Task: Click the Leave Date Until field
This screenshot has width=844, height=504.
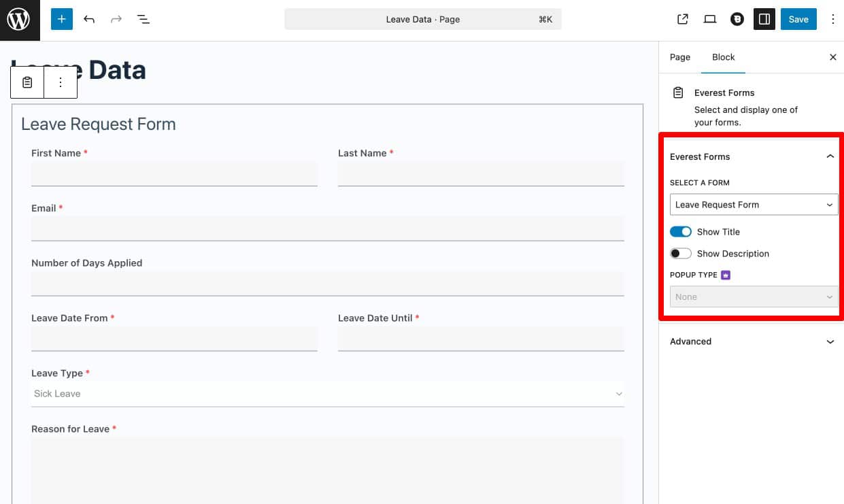Action: coord(481,339)
